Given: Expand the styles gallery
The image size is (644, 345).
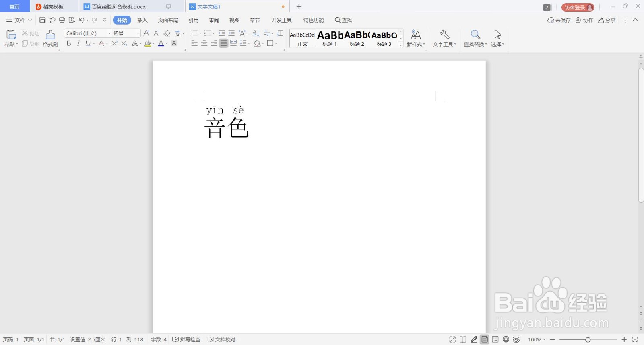Looking at the screenshot, I should click(x=400, y=45).
